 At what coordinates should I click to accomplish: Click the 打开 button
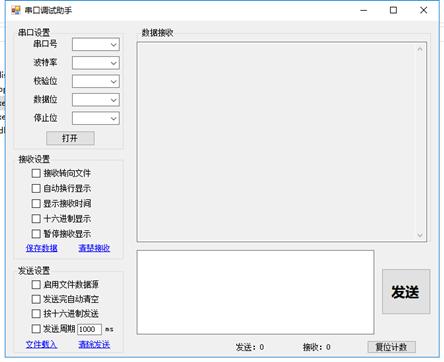70,138
